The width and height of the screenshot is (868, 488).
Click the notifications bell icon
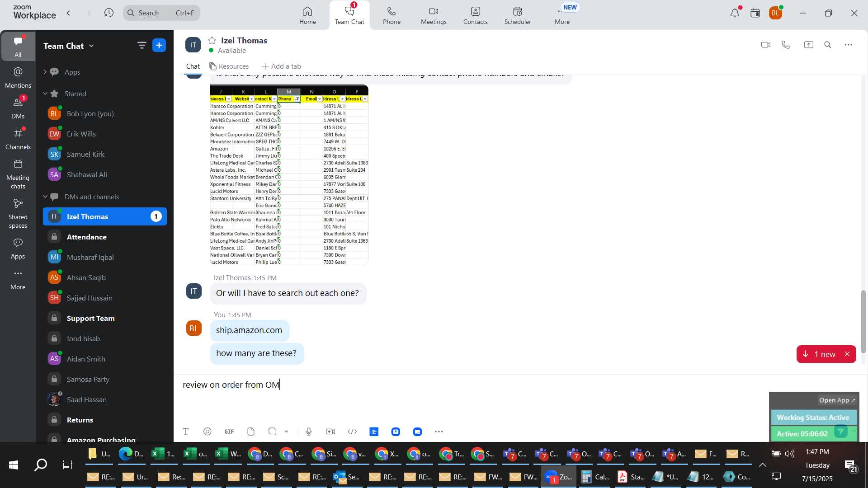[x=735, y=13]
